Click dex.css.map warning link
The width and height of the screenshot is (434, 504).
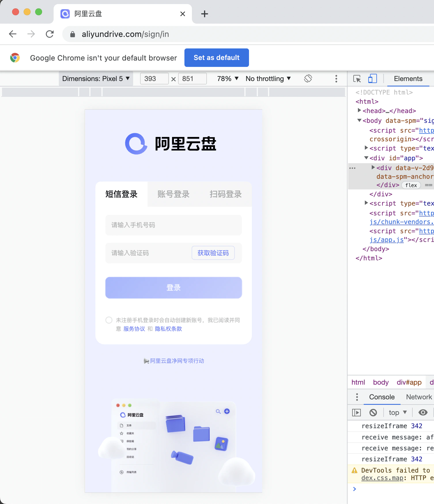382,478
